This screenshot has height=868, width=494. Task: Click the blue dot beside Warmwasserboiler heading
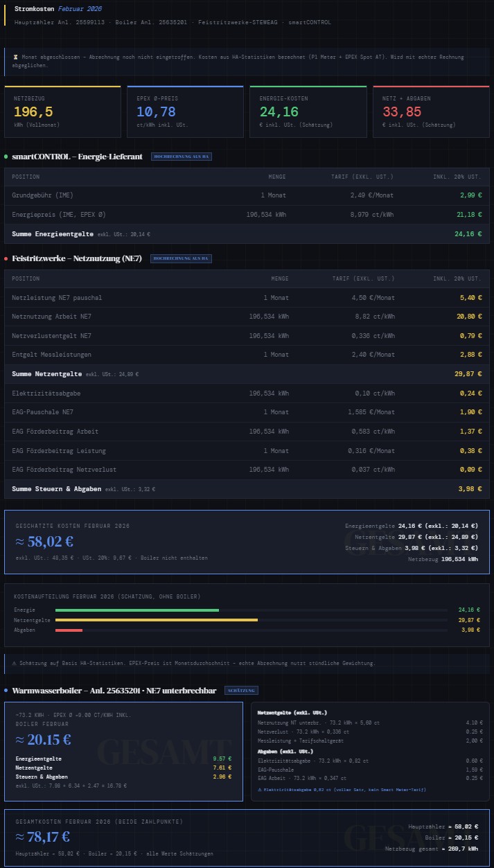[x=6, y=691]
